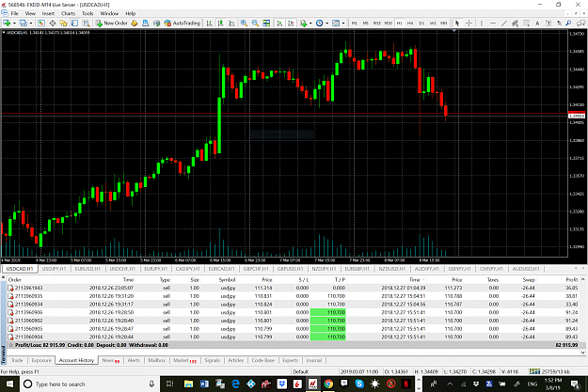Switch chart to Candlesticks mode
This screenshot has width=588, height=392.
pyautogui.click(x=220, y=24)
